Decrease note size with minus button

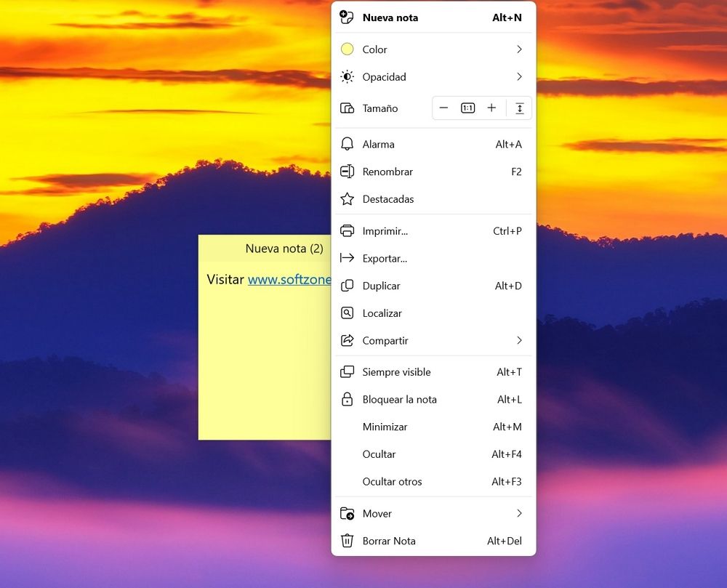443,108
